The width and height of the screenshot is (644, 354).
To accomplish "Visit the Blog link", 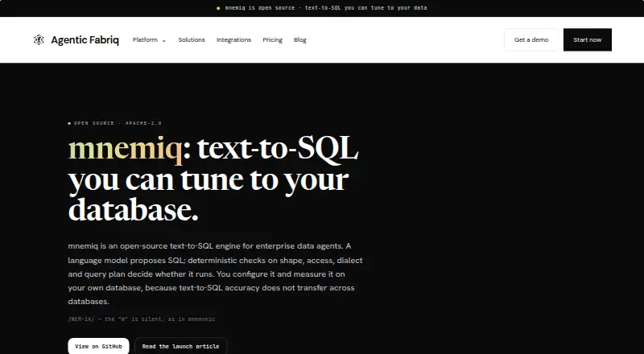I will (x=299, y=40).
